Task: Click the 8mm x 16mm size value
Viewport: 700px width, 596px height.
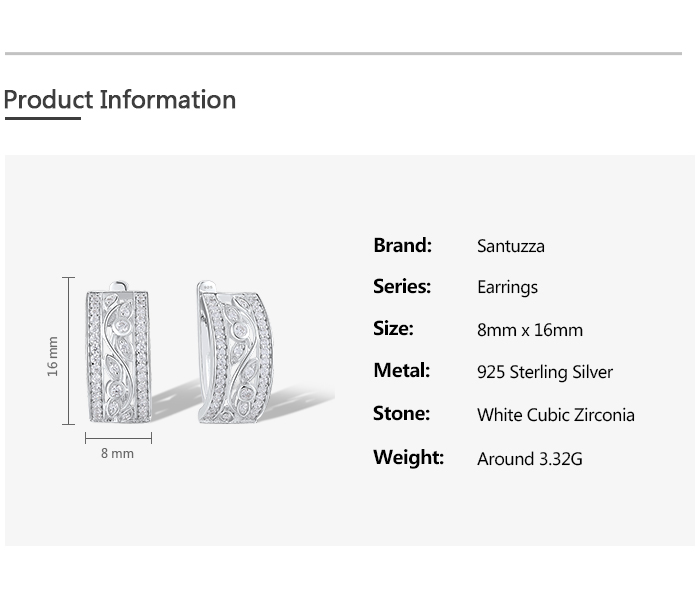Action: pyautogui.click(x=529, y=330)
